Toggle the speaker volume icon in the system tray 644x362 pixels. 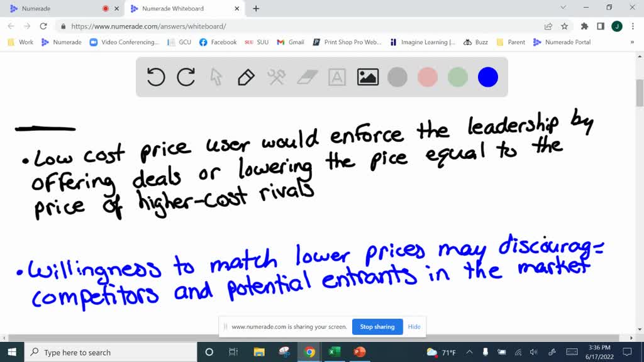pos(533,352)
